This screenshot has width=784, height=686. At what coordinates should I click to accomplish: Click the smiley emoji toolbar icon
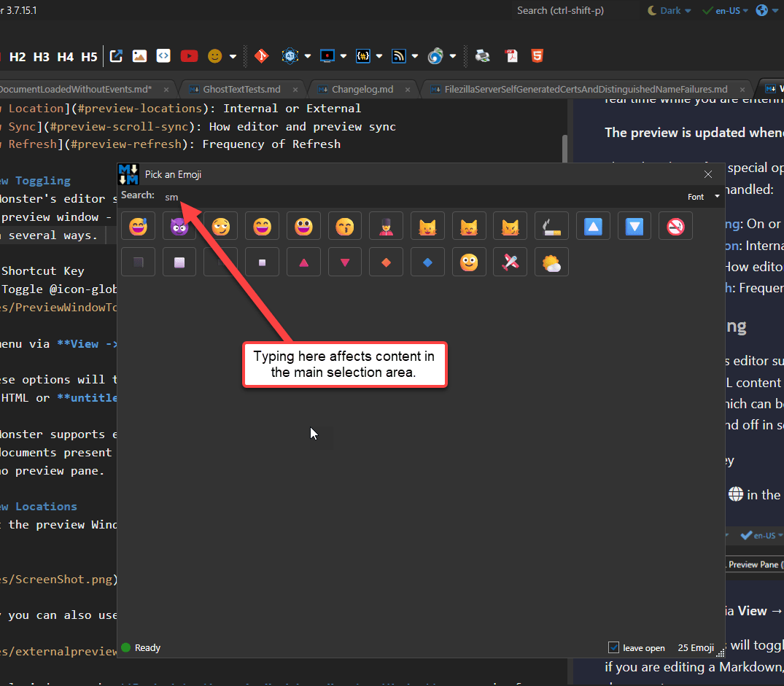click(x=215, y=56)
